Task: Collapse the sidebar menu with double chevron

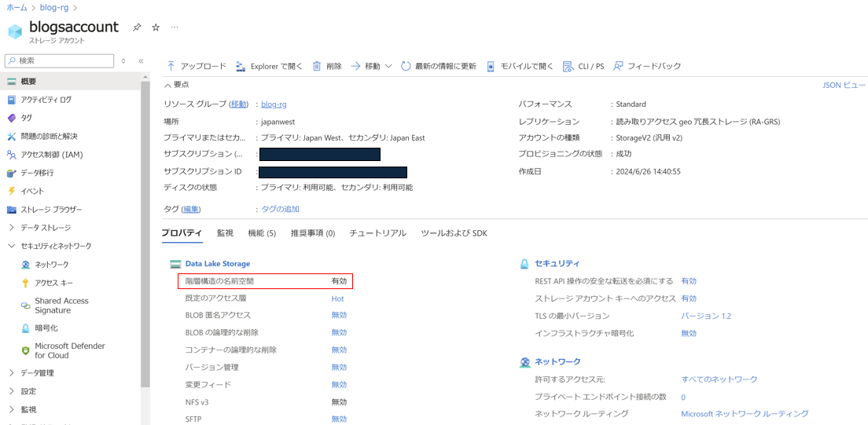Action: pyautogui.click(x=141, y=60)
